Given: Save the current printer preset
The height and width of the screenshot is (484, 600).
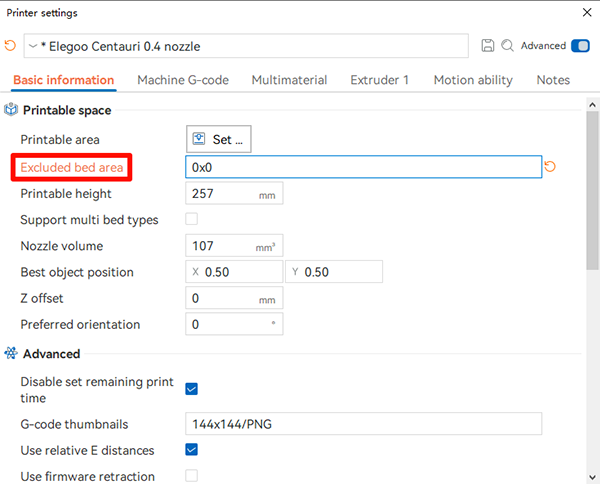Looking at the screenshot, I should (488, 46).
